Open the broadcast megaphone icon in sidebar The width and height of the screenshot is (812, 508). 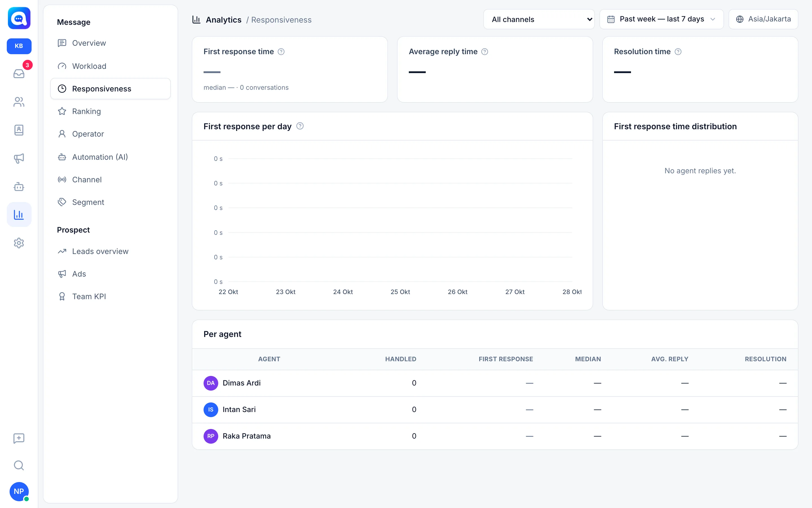(x=19, y=158)
